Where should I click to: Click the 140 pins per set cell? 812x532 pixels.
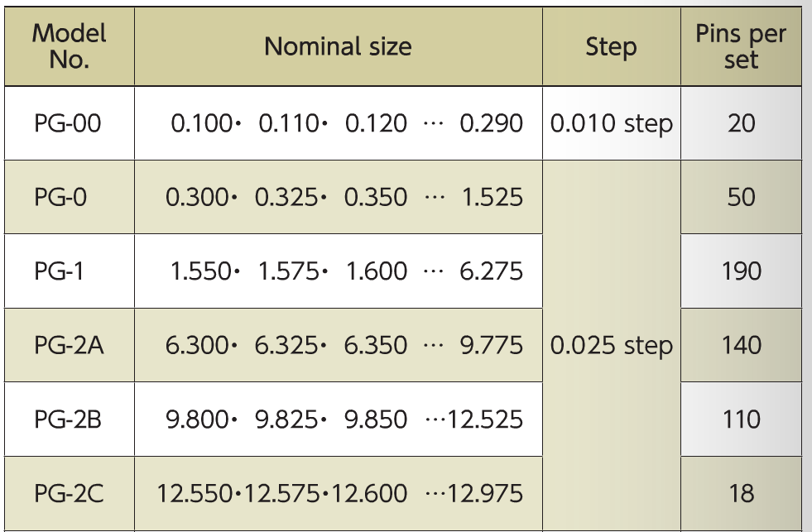(741, 345)
